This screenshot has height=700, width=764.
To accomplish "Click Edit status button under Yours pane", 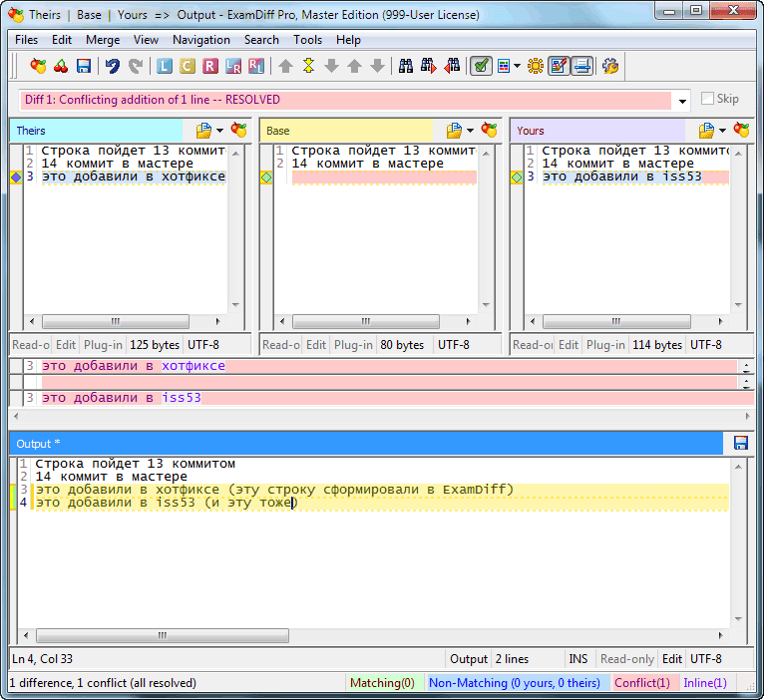I will [x=569, y=345].
